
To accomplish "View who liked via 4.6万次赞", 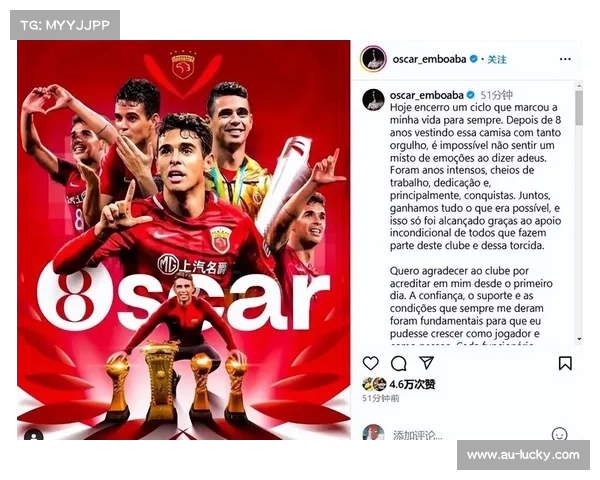I will coord(412,384).
